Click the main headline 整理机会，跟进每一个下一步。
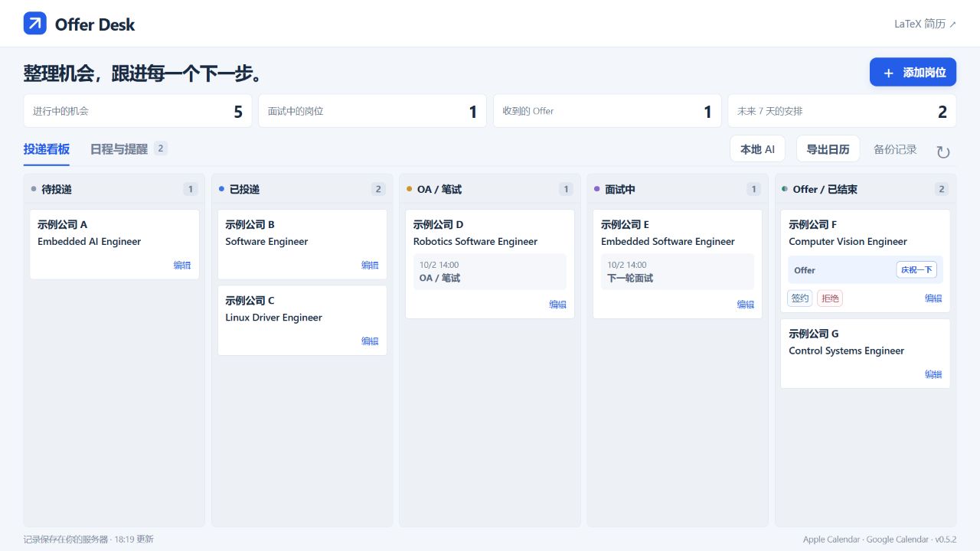The height and width of the screenshot is (551, 980). 144,73
